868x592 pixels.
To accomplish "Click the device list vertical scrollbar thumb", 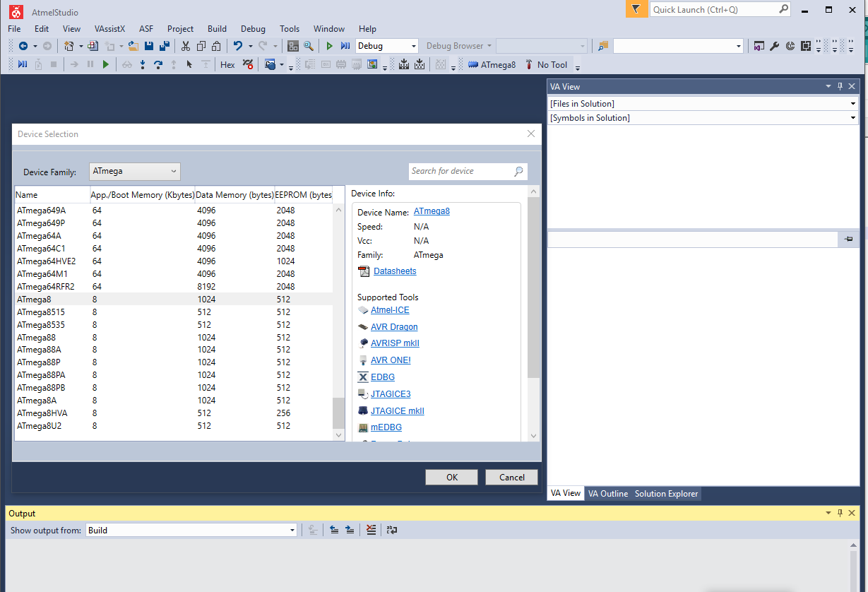I will 338,412.
